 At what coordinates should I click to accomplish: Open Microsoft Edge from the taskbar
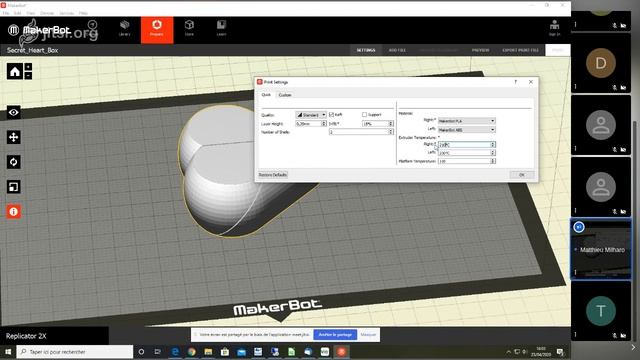coord(175,351)
